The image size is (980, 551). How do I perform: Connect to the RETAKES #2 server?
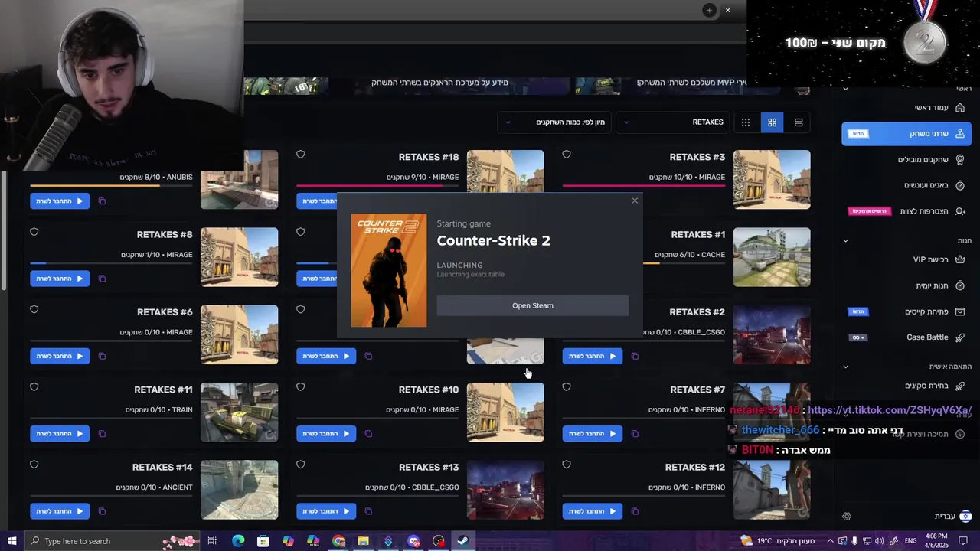point(592,356)
